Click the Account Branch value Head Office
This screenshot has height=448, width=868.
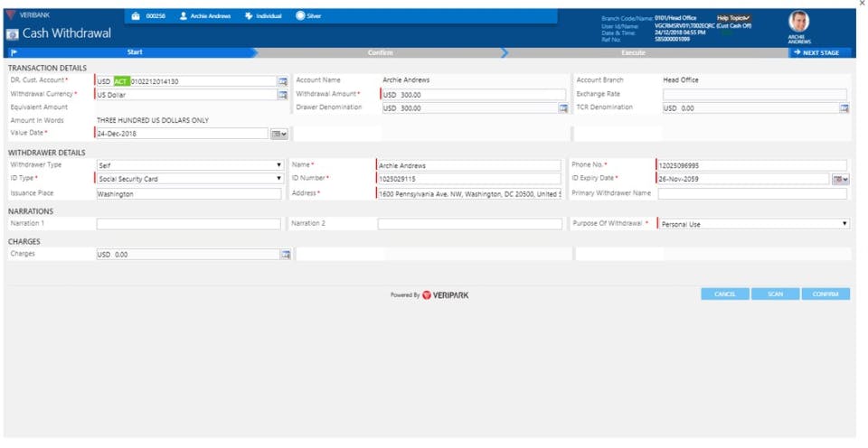[x=681, y=80]
